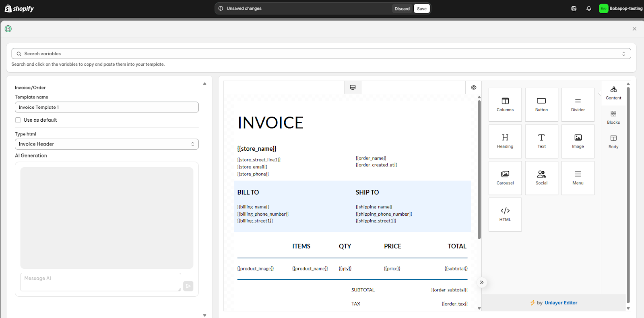Select the Carousel content tool
The width and height of the screenshot is (644, 318).
[505, 178]
